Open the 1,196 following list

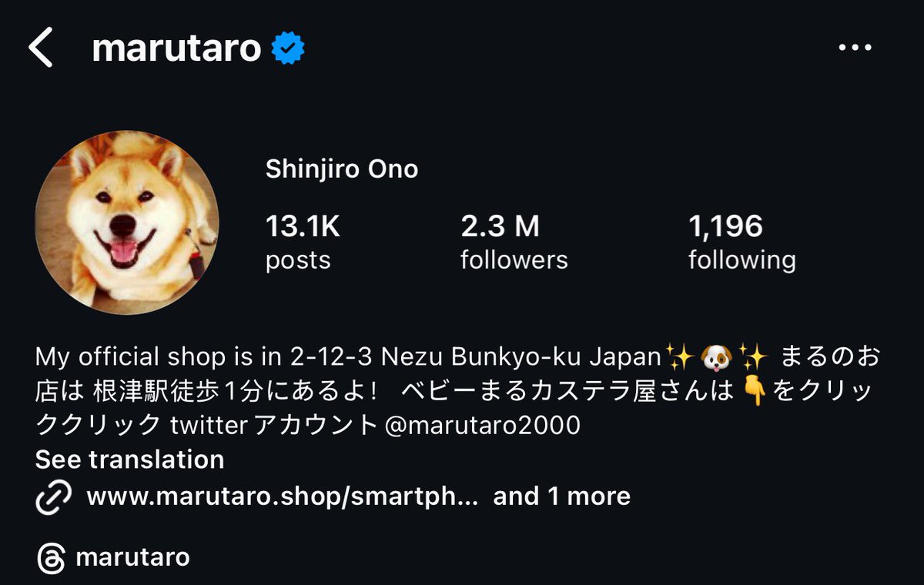(x=742, y=242)
